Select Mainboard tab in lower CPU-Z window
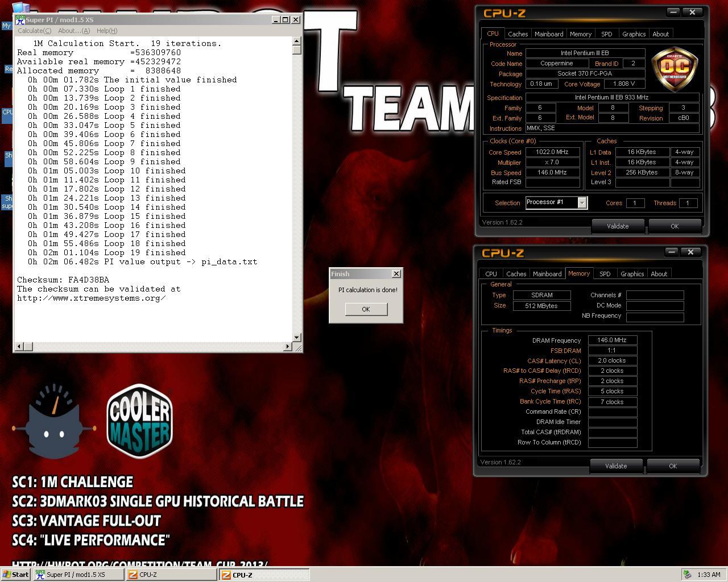The image size is (728, 582). tap(547, 274)
